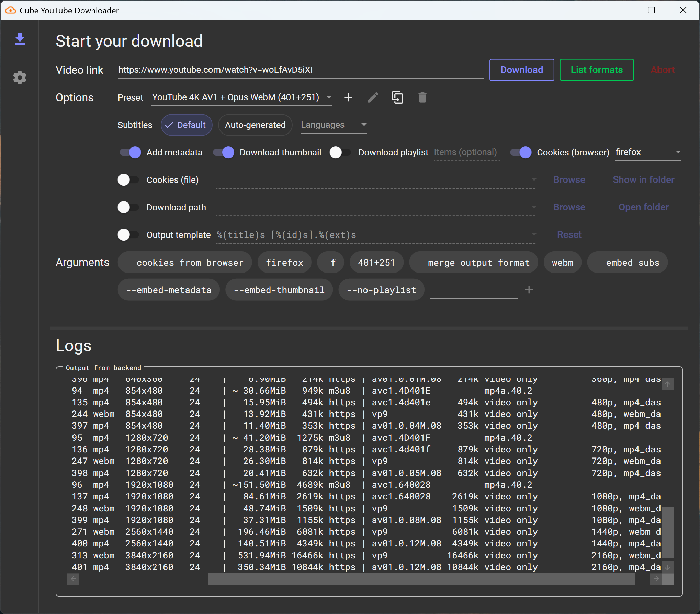Expand the Preset dropdown
Viewport: 700px width, 614px height.
[329, 97]
